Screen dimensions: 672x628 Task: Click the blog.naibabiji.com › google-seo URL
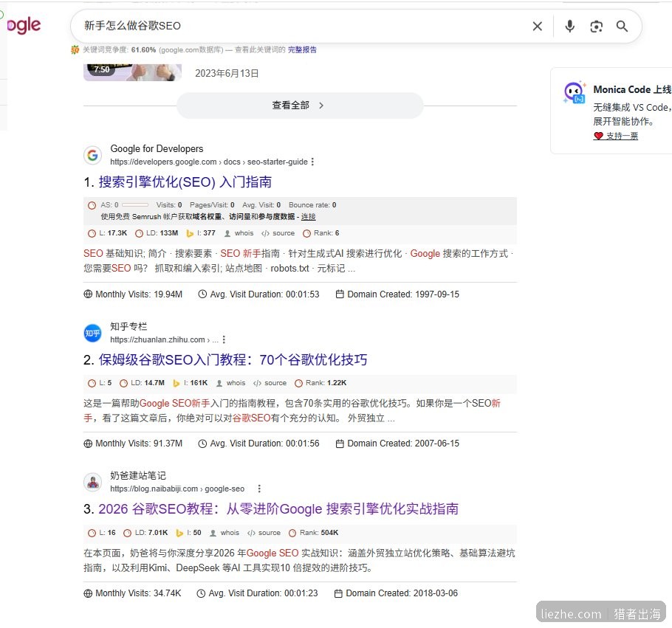pyautogui.click(x=177, y=489)
